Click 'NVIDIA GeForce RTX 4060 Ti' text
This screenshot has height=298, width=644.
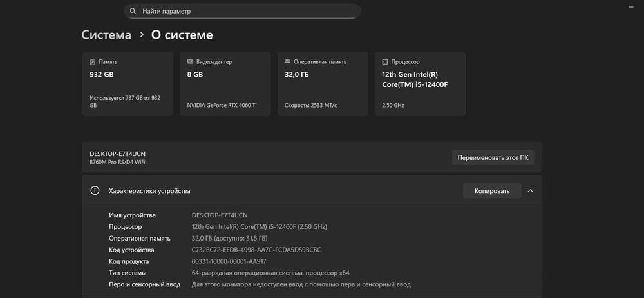[222, 105]
